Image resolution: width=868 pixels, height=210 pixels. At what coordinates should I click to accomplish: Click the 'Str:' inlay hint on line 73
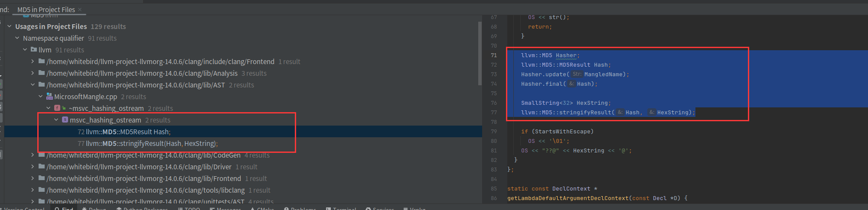pos(577,74)
